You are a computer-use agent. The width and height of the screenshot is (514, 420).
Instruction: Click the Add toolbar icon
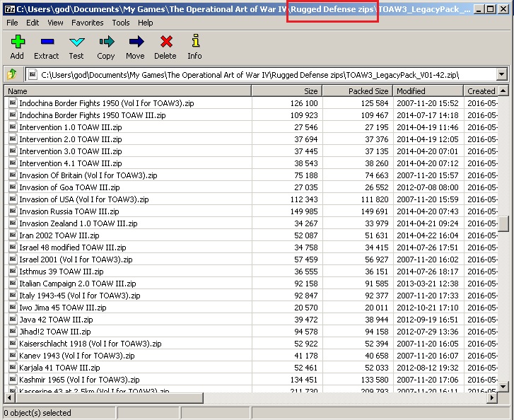pyautogui.click(x=18, y=41)
